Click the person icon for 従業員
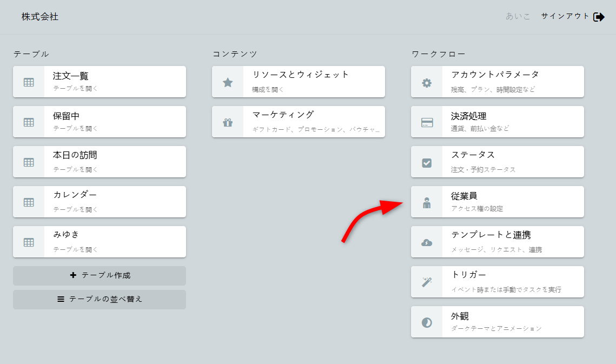 point(427,203)
